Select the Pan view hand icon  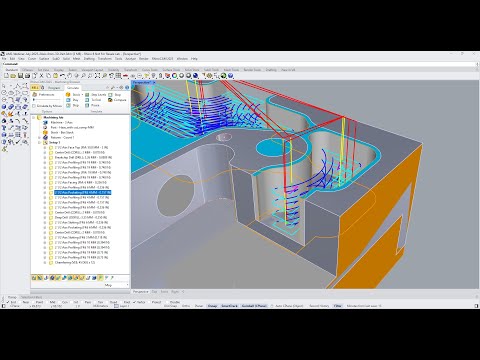pos(69,76)
